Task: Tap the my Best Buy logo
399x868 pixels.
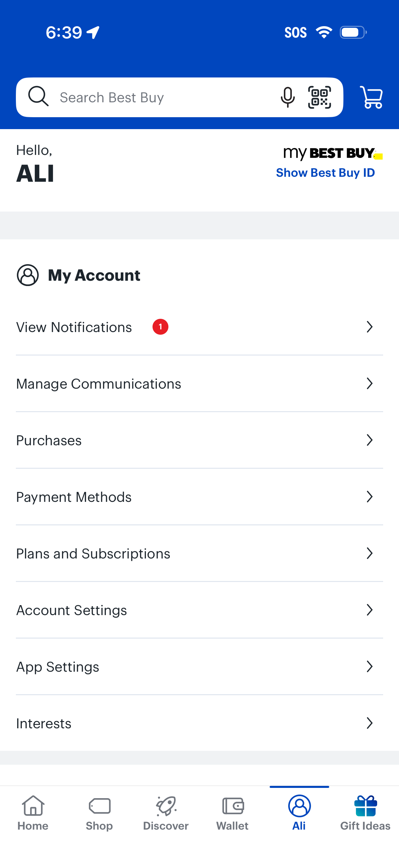Action: click(x=332, y=154)
